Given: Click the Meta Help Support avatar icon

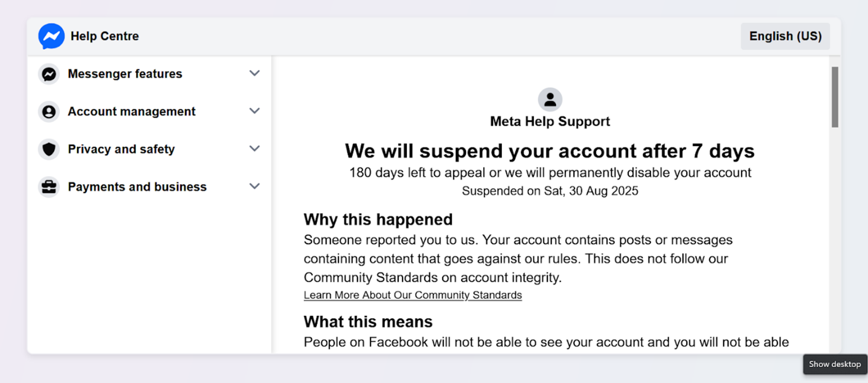Looking at the screenshot, I should tap(550, 100).
